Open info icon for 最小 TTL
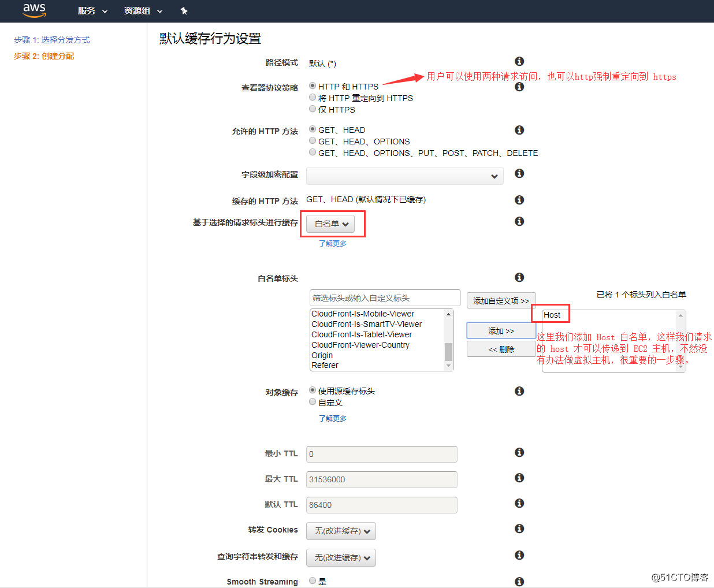Screen dimensions: 714x588 (519, 452)
